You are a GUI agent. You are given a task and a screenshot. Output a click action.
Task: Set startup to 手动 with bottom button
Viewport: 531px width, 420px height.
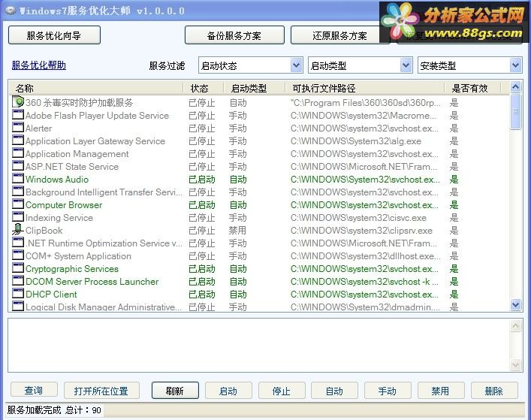[388, 391]
